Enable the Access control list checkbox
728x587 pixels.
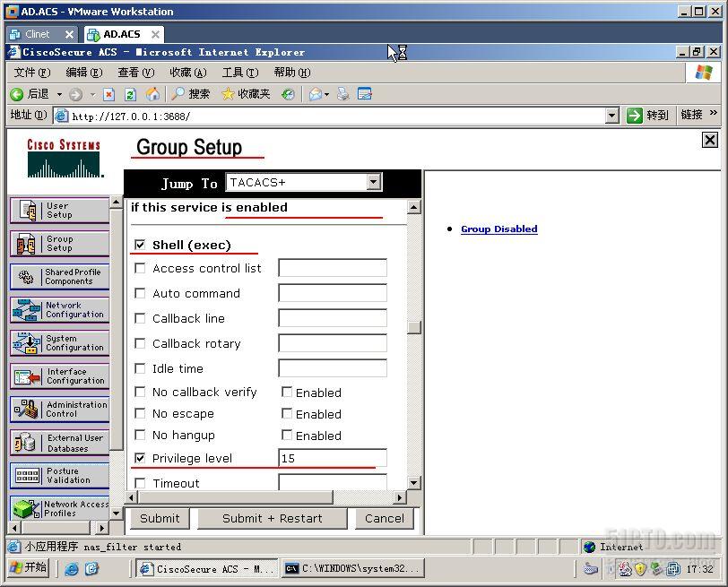[140, 268]
